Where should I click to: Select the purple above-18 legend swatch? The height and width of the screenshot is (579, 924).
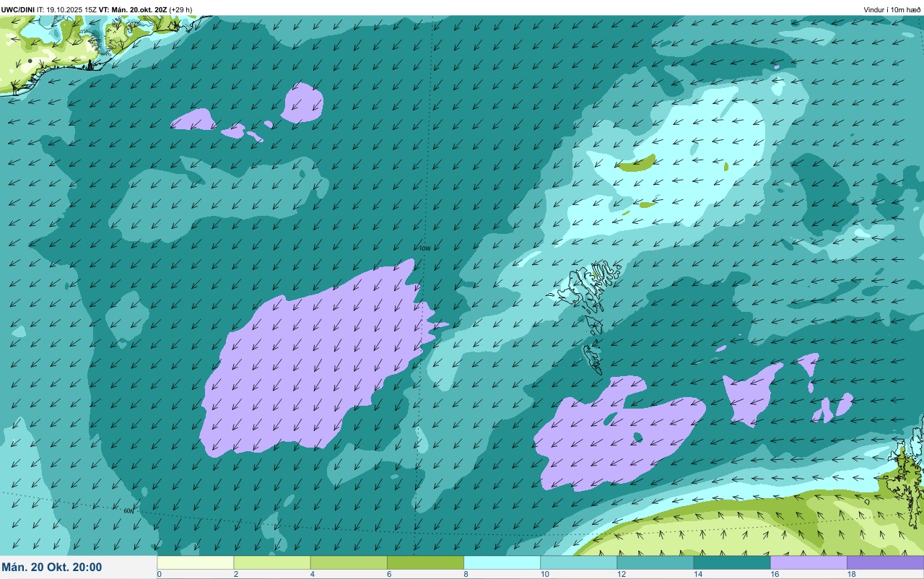point(885,562)
